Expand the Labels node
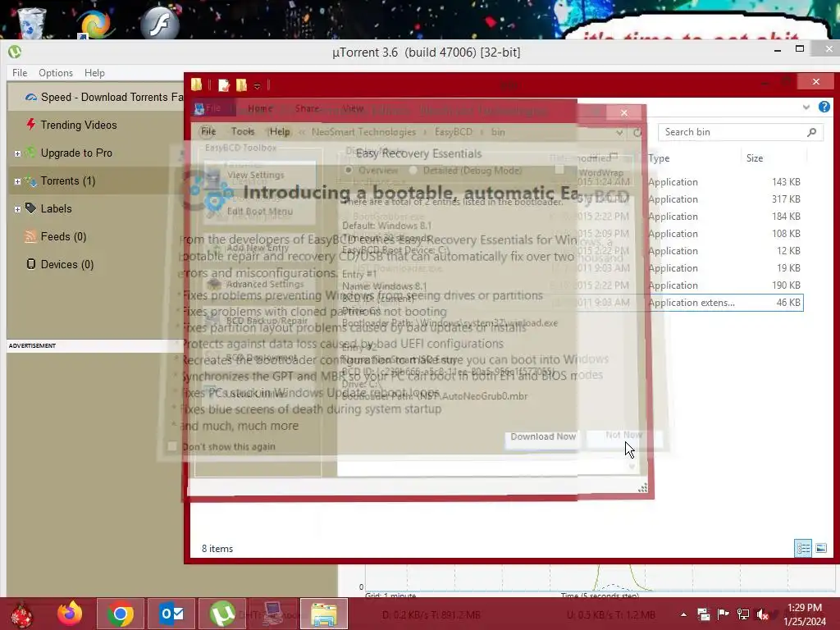 point(17,209)
